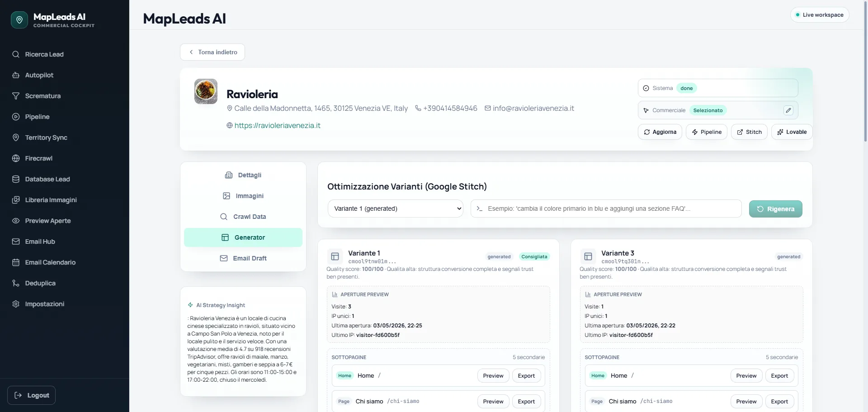Click the Libreria Immagini icon
This screenshot has height=412, width=868.
(16, 200)
